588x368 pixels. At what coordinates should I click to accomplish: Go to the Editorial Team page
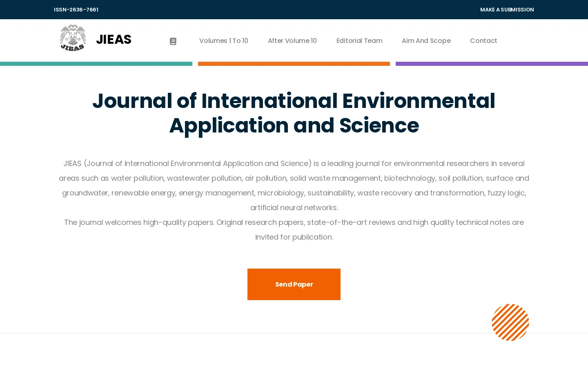pos(359,40)
